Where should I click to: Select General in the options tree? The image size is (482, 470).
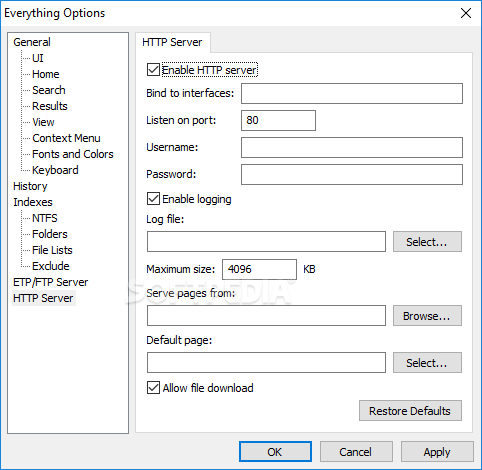point(32,42)
